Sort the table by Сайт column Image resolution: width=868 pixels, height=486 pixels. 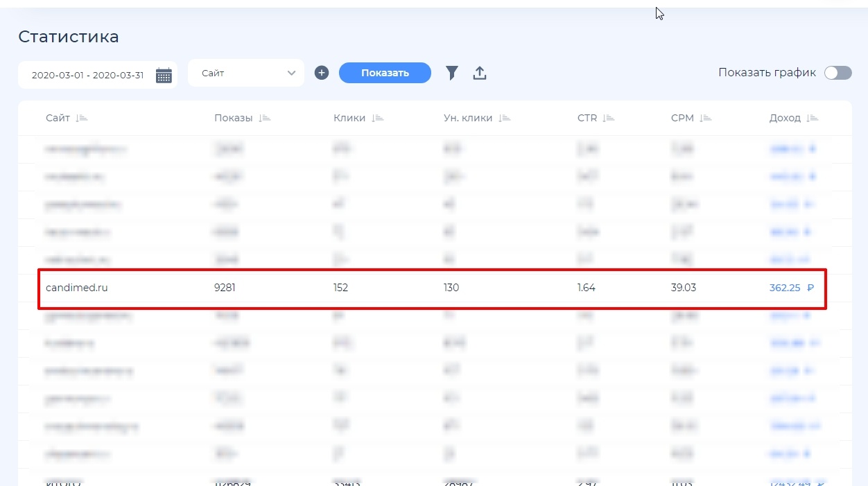pos(67,118)
